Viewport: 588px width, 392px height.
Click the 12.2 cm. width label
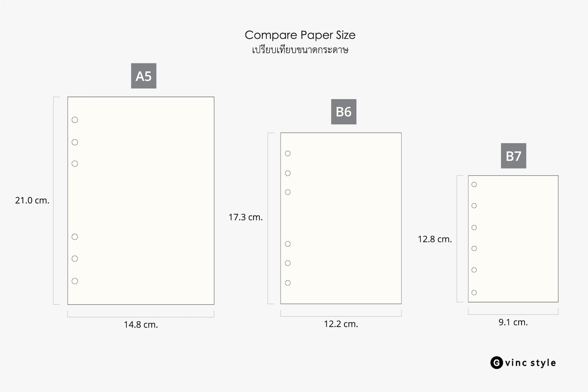click(x=341, y=324)
